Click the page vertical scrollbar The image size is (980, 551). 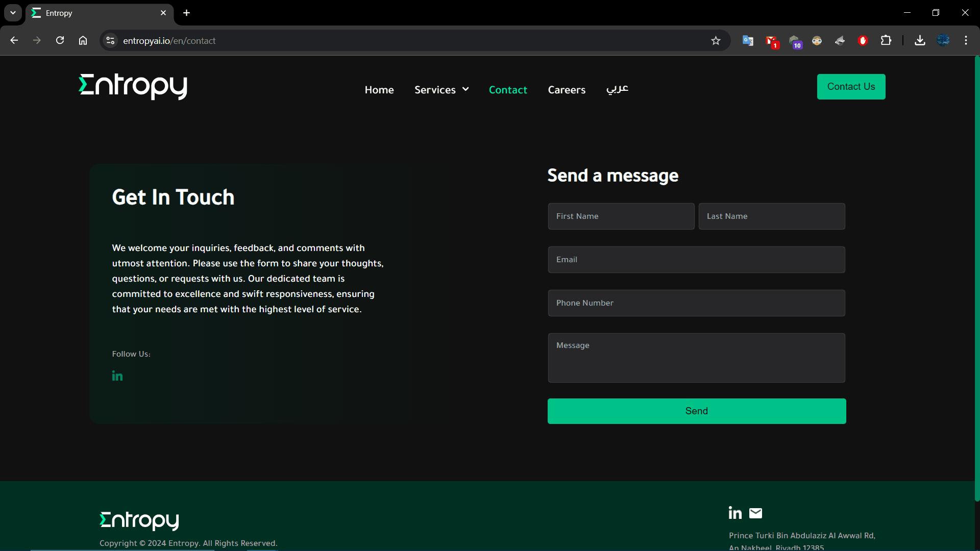[x=977, y=278]
